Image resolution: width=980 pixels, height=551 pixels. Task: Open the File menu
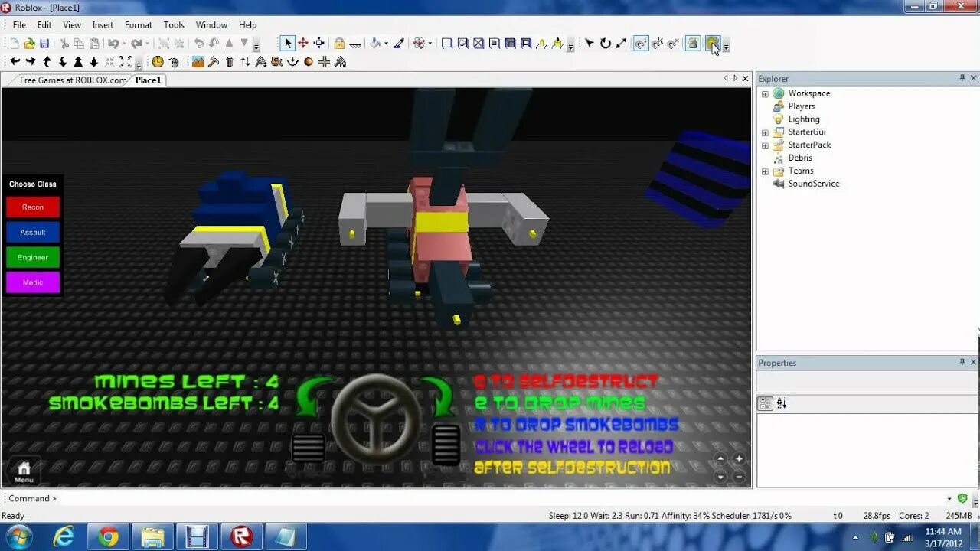19,24
